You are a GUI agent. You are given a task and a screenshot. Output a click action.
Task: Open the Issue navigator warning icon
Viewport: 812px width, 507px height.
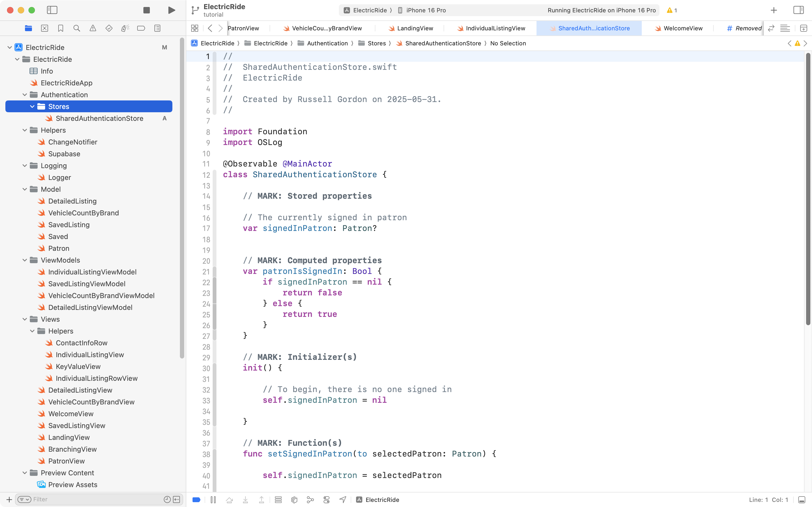point(93,28)
